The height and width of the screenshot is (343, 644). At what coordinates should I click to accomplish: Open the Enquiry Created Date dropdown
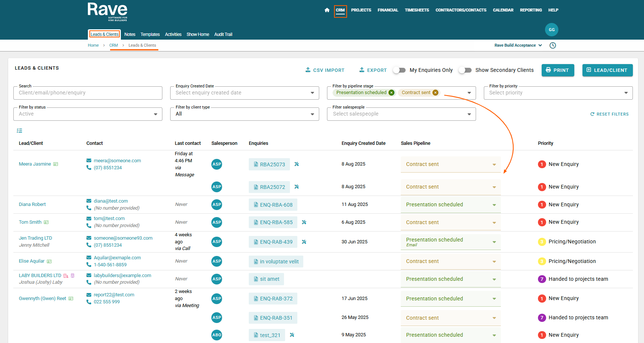[x=245, y=93]
